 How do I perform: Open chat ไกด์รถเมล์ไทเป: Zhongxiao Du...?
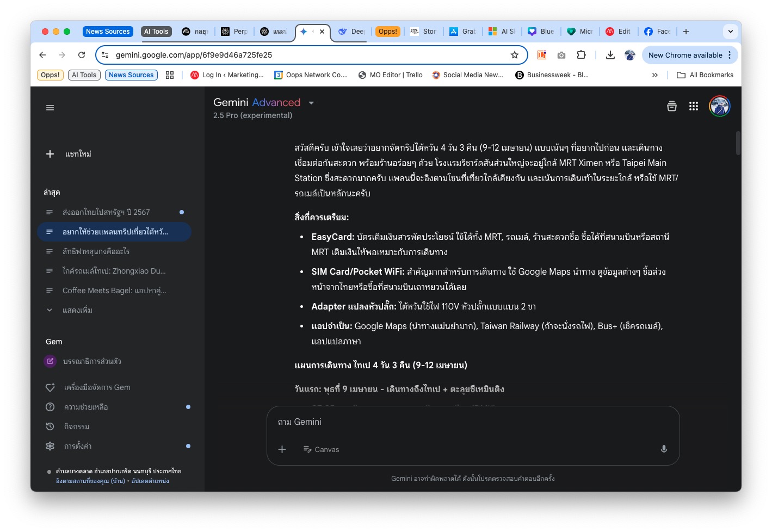[114, 271]
